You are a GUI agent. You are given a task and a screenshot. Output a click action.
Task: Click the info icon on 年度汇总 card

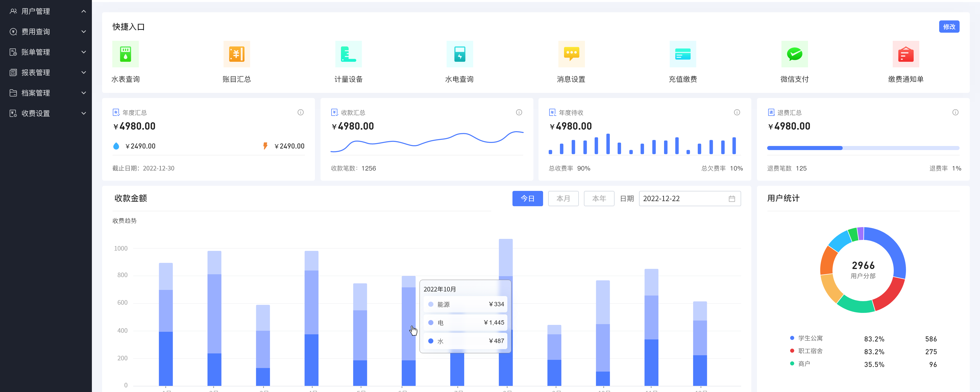(301, 112)
